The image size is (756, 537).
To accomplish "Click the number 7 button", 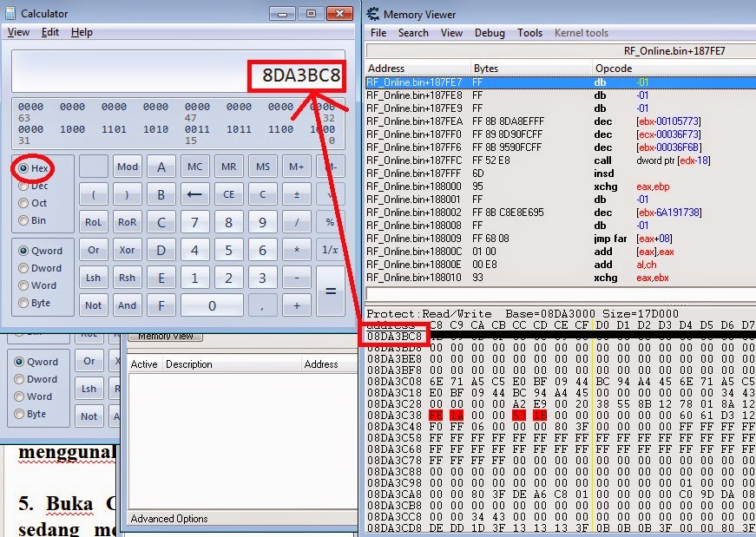I will click(194, 222).
